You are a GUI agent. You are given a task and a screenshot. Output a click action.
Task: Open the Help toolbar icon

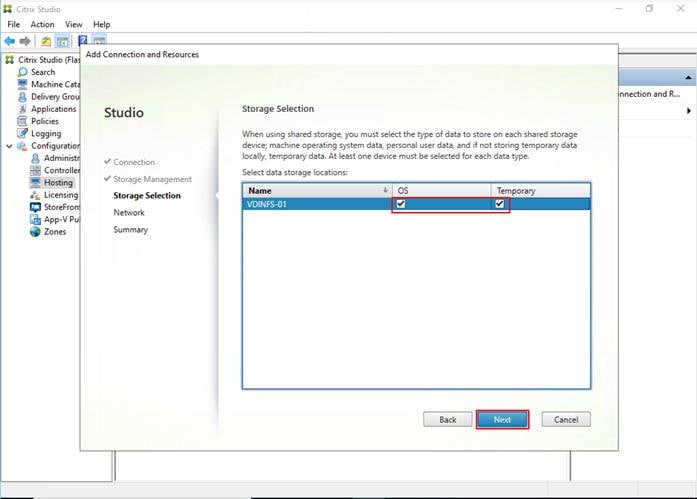click(83, 41)
